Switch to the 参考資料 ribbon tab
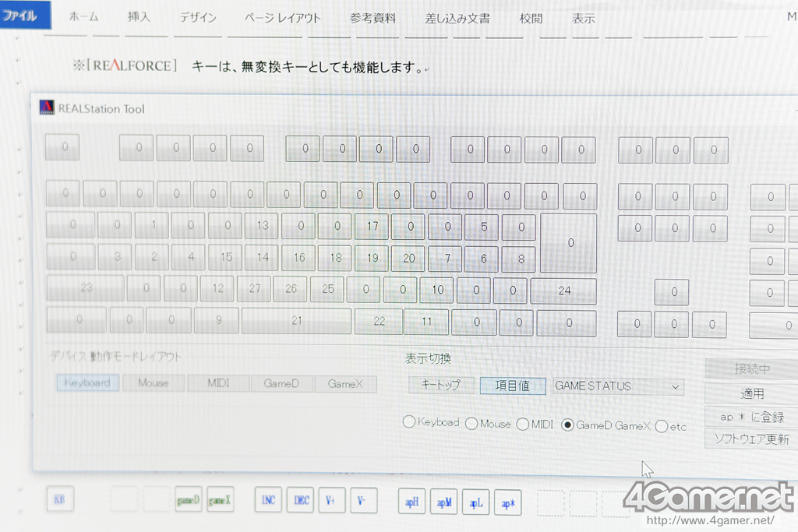 [373, 19]
